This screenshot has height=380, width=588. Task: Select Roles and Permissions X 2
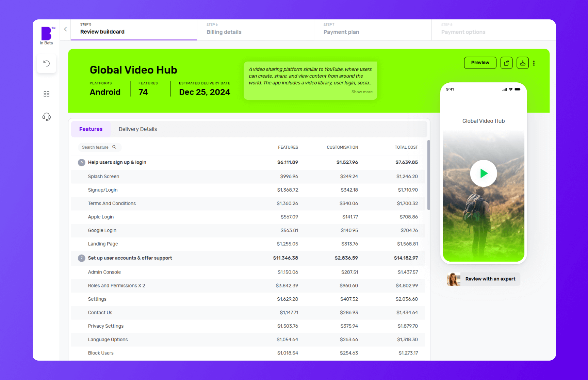[248, 286]
